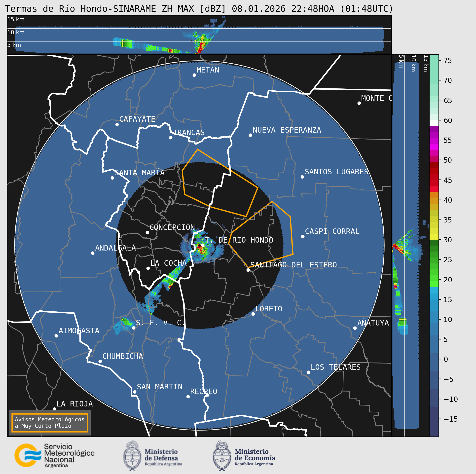Viewport: 476px width, 474px height.
Task: Click the AIMOGASTA city marker dot
Action: click(x=56, y=336)
